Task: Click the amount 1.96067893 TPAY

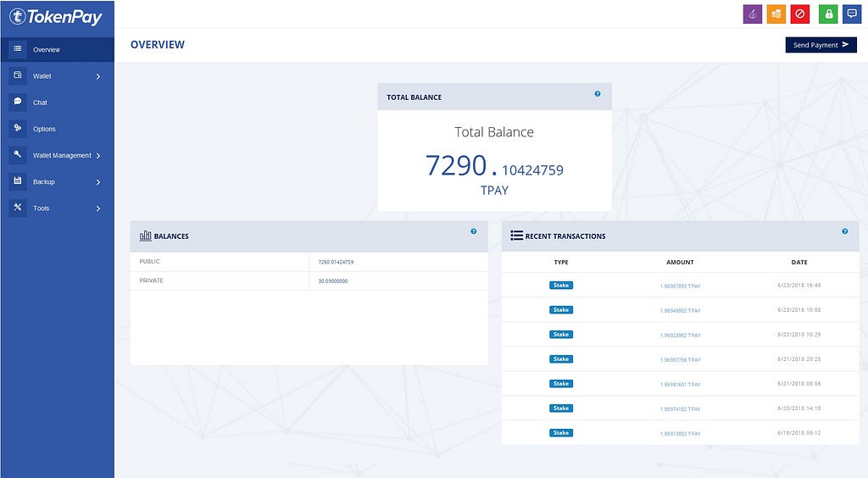Action: click(680, 286)
